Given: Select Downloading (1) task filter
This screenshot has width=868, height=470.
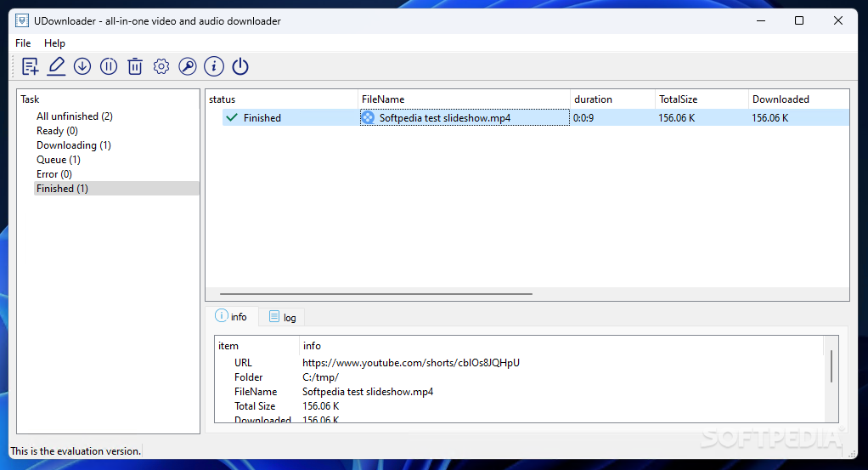Looking at the screenshot, I should click(74, 145).
